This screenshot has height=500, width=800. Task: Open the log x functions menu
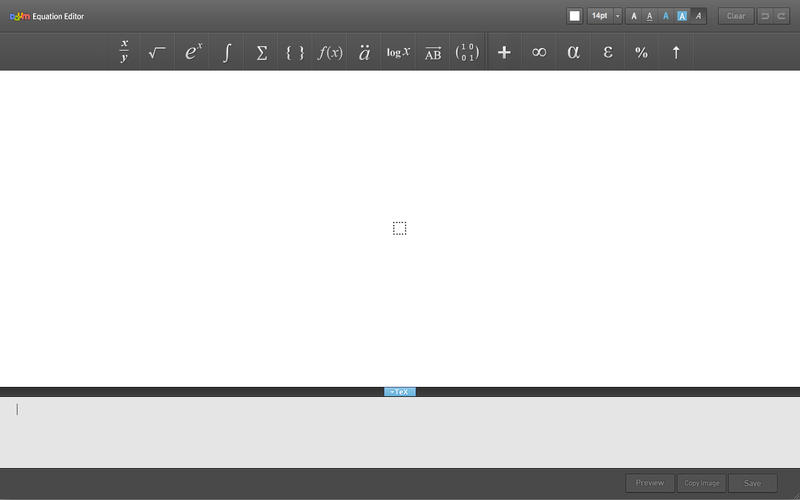[399, 52]
